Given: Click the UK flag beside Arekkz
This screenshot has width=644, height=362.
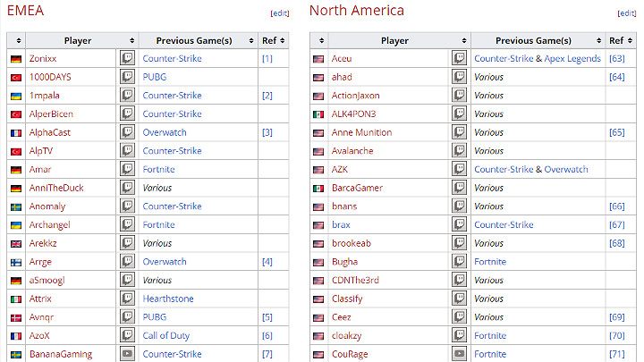Looking at the screenshot, I should [x=16, y=243].
